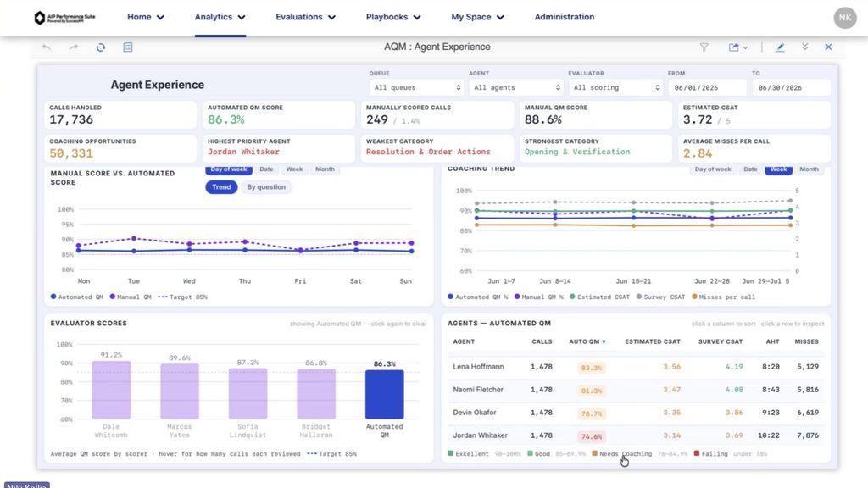
Task: Inspect the Naomi Fletcher row
Action: pyautogui.click(x=636, y=390)
